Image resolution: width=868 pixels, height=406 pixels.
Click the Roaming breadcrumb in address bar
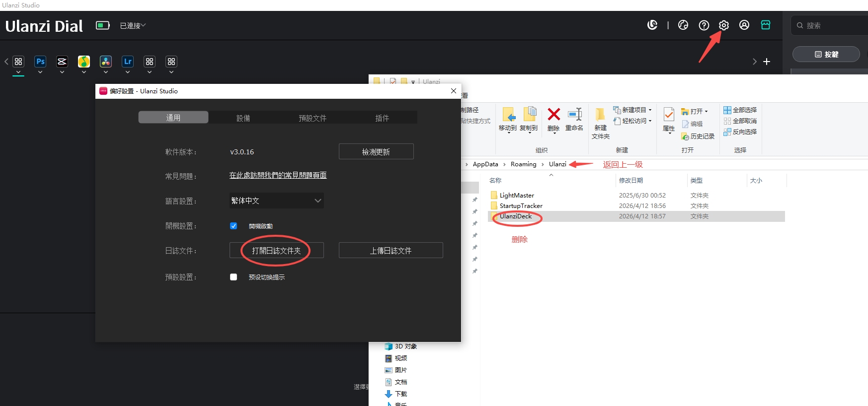pyautogui.click(x=524, y=164)
